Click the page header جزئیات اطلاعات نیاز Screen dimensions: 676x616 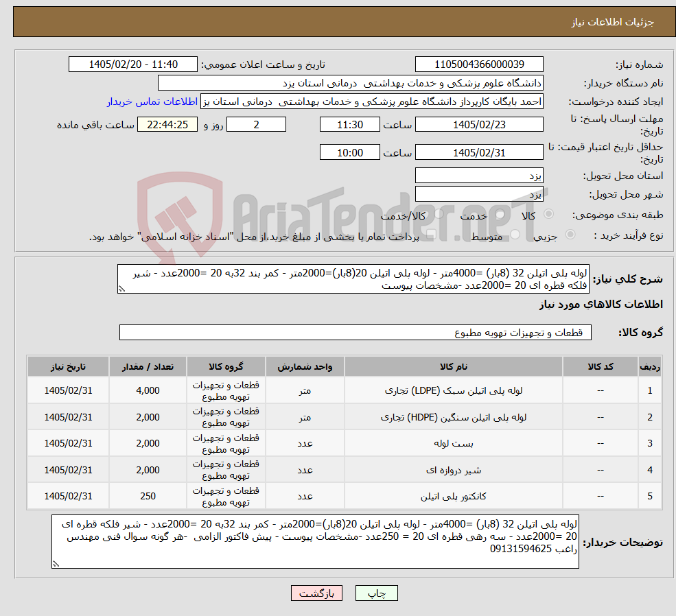pyautogui.click(x=612, y=23)
